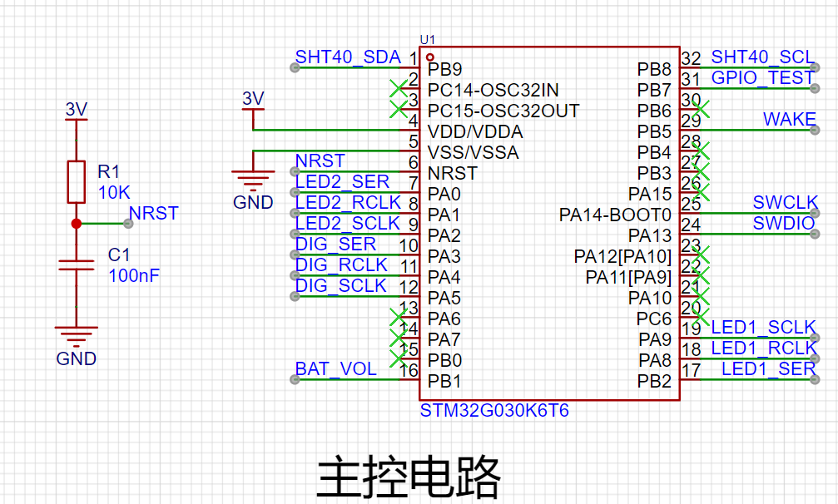Click the PA13 pin name
The height and width of the screenshot is (504, 838).
pyautogui.click(x=650, y=236)
